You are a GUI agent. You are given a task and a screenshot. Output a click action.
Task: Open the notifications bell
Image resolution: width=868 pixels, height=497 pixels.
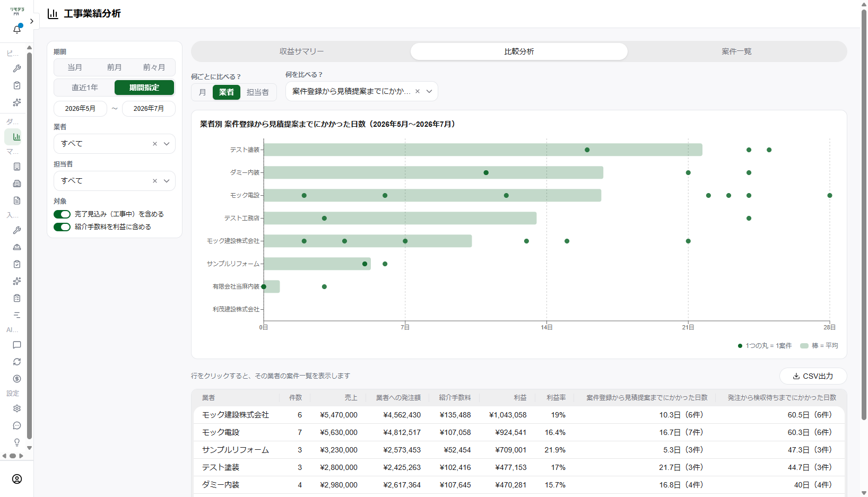coord(17,29)
